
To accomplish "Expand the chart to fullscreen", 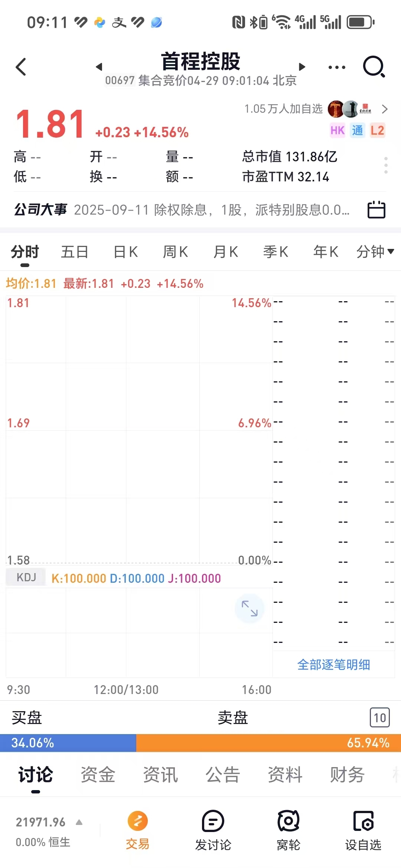I will coord(250,608).
